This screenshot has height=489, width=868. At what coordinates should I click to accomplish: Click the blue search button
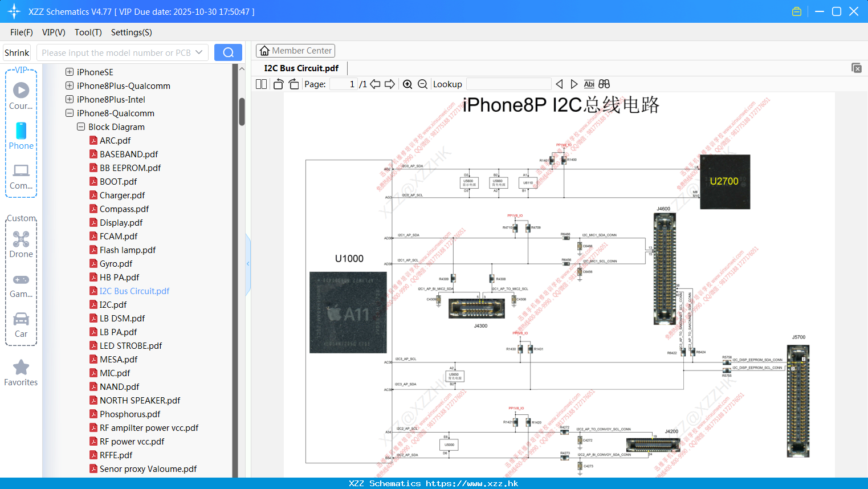tap(228, 52)
